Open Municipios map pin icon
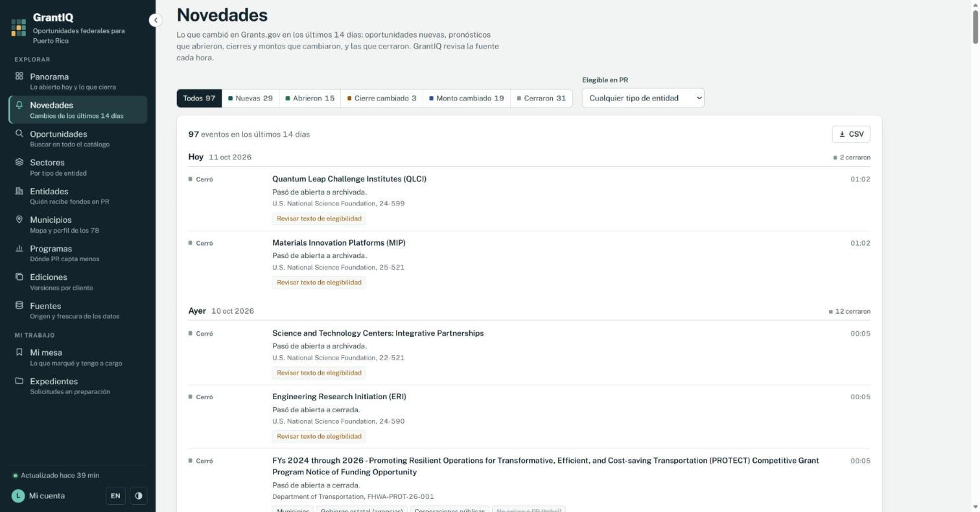The width and height of the screenshot is (980, 512). point(19,220)
